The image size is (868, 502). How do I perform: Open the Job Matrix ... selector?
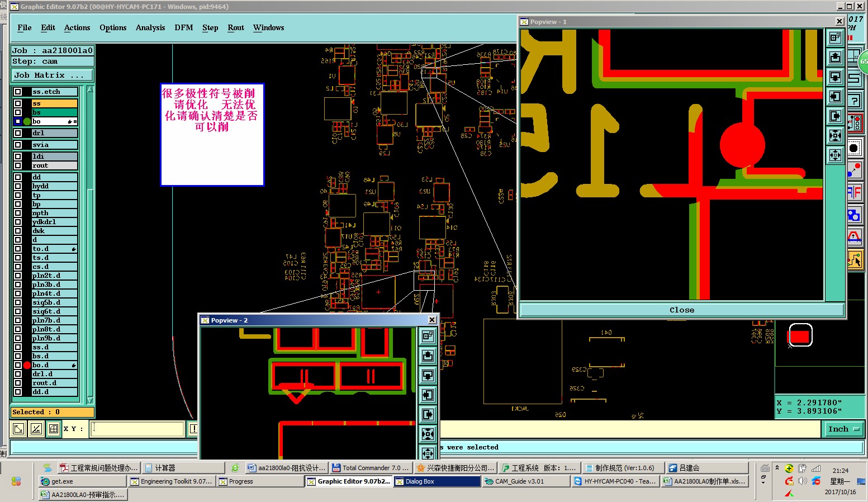pos(53,75)
